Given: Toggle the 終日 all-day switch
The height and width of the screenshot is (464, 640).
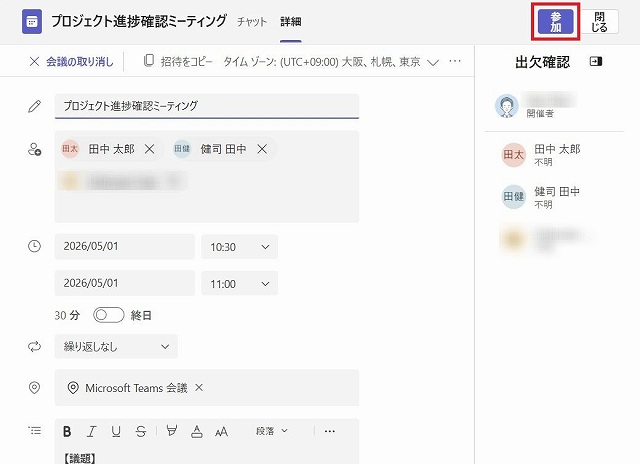Looking at the screenshot, I should point(108,315).
